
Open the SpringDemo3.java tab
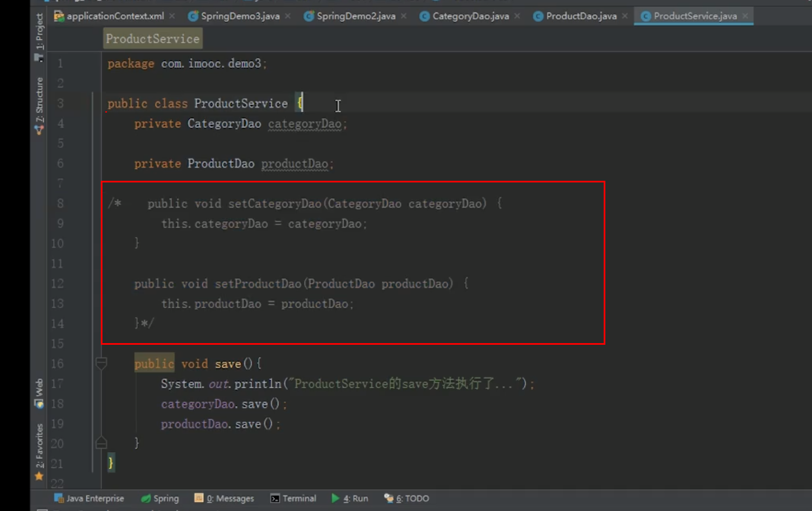click(x=240, y=16)
